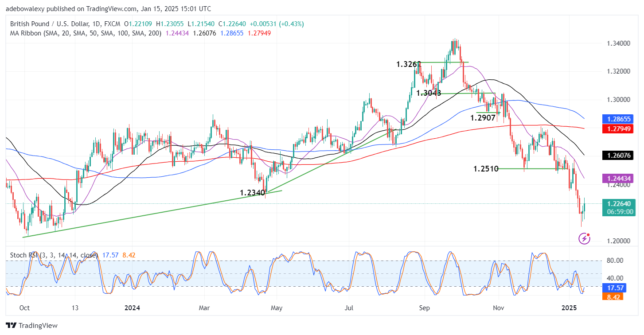The height and width of the screenshot is (335, 644).
Task: Click the +0.00531 (+0.43%) change value
Action: point(277,24)
